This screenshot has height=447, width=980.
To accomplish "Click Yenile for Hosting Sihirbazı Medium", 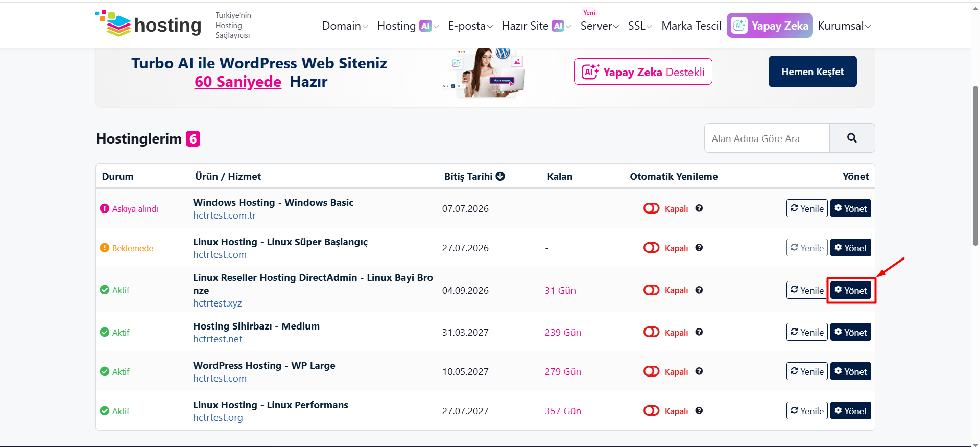I will click(x=807, y=332).
